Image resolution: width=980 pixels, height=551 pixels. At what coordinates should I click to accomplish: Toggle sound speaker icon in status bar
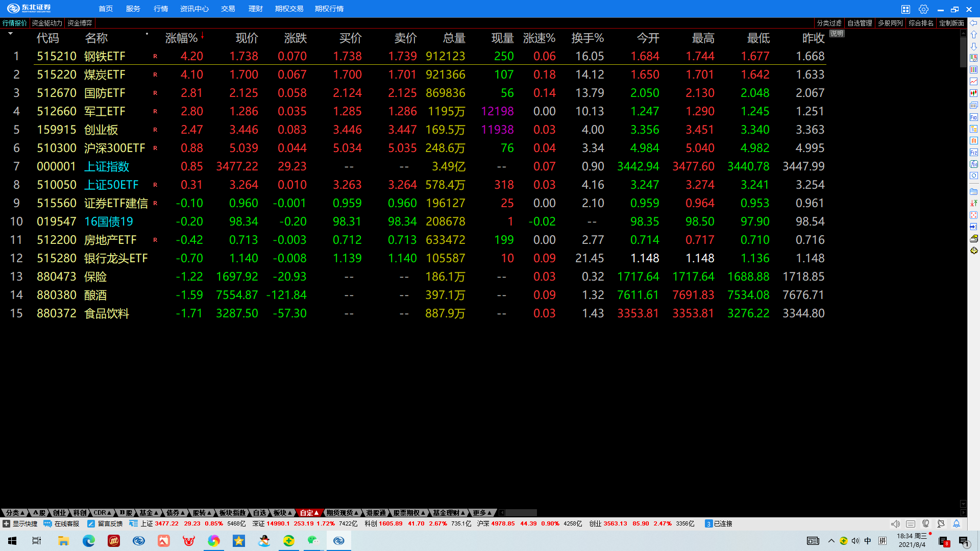coord(895,523)
